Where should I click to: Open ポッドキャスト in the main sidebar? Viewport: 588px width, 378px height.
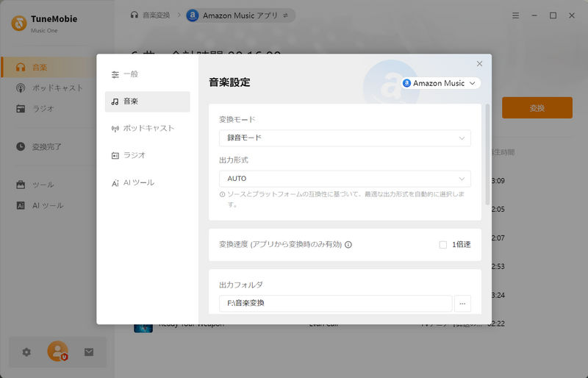point(48,88)
